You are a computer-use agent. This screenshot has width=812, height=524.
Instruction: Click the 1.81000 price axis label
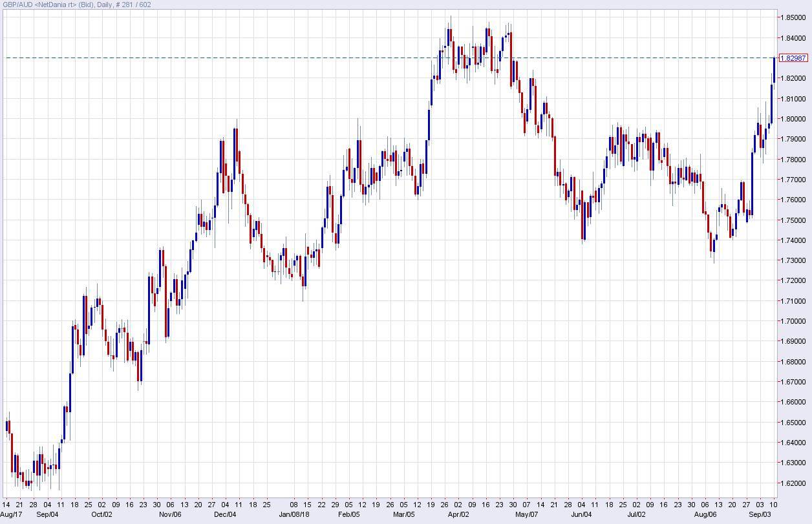click(793, 99)
